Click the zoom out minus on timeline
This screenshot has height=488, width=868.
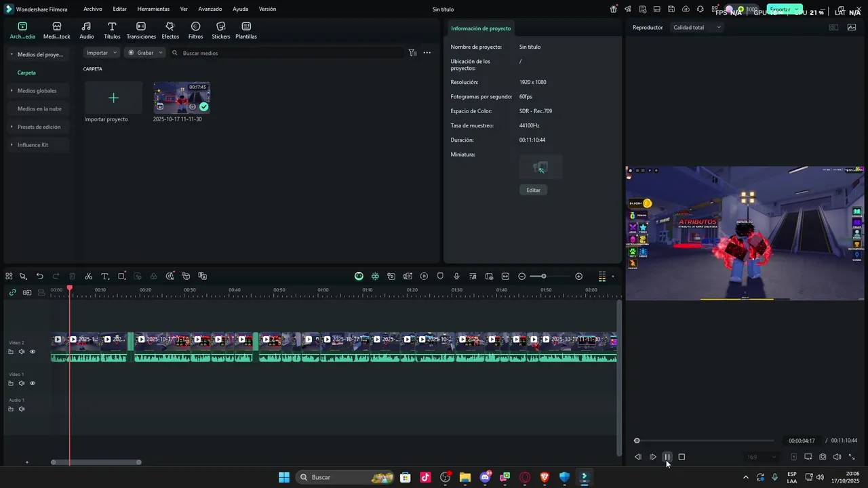click(521, 276)
